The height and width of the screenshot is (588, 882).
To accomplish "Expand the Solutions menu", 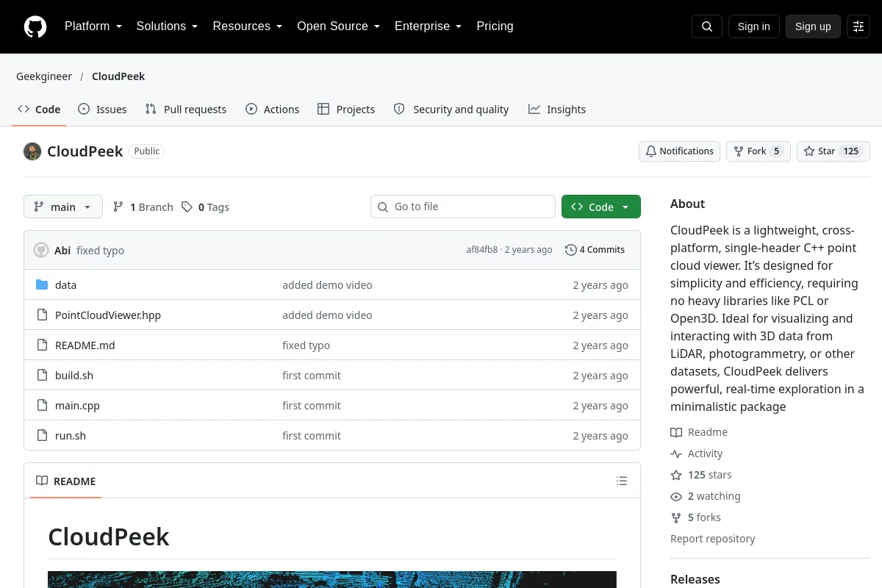I will tap(168, 26).
